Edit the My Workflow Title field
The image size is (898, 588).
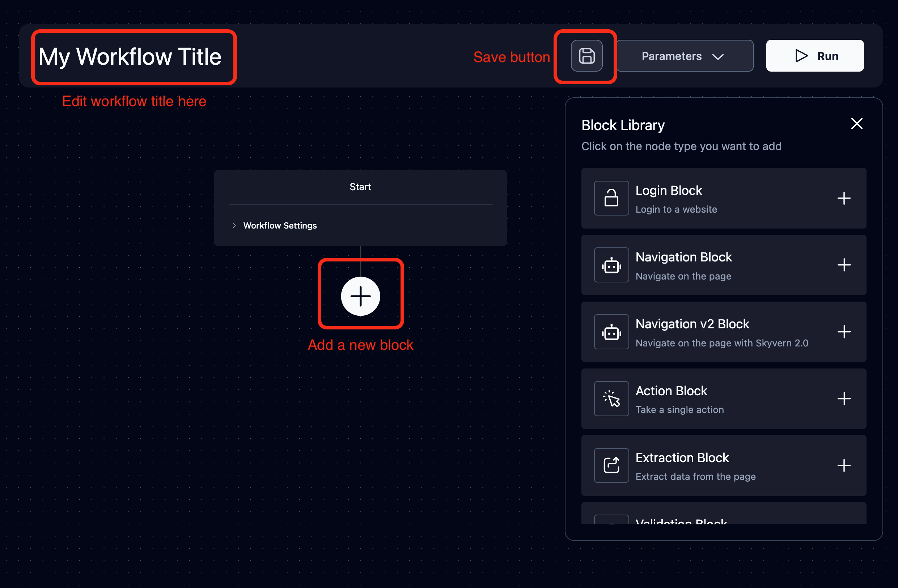click(x=130, y=57)
